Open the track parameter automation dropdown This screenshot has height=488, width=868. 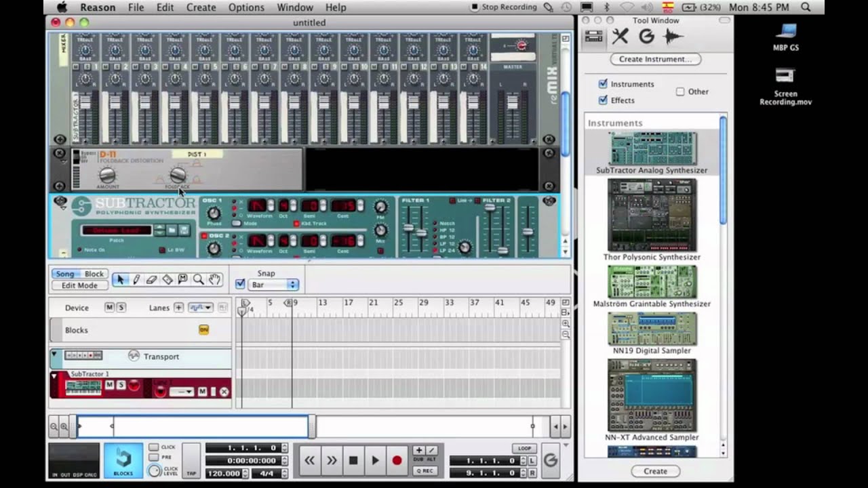click(x=200, y=308)
